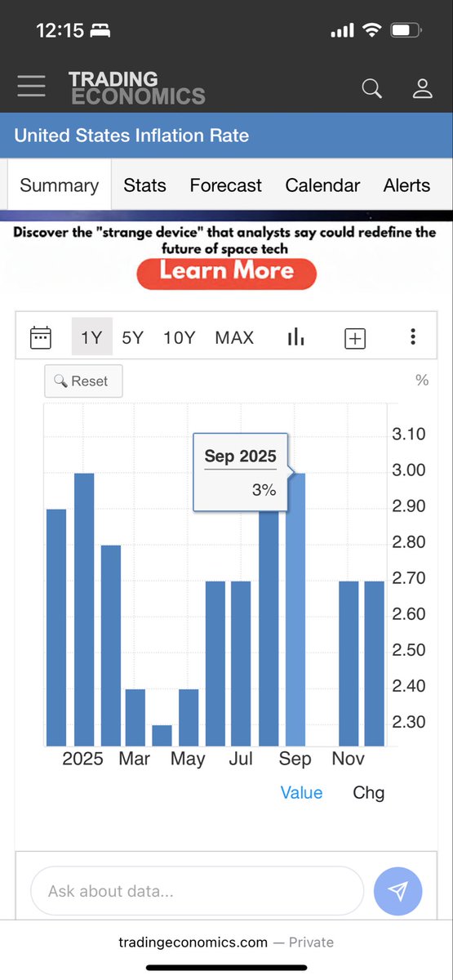Open the user account profile icon
The image size is (453, 980).
pos(422,88)
